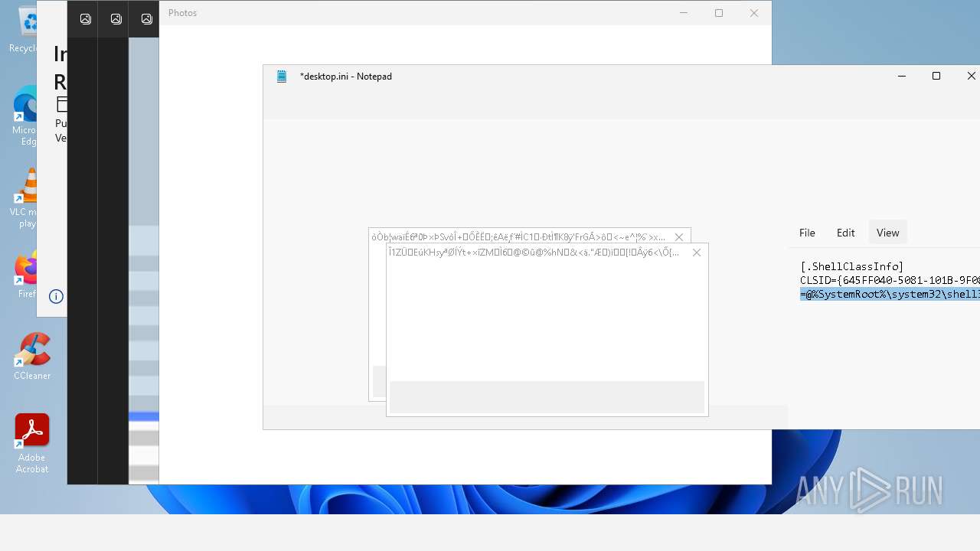Click the third image icon in the dark strip
980x551 pixels.
point(146,19)
